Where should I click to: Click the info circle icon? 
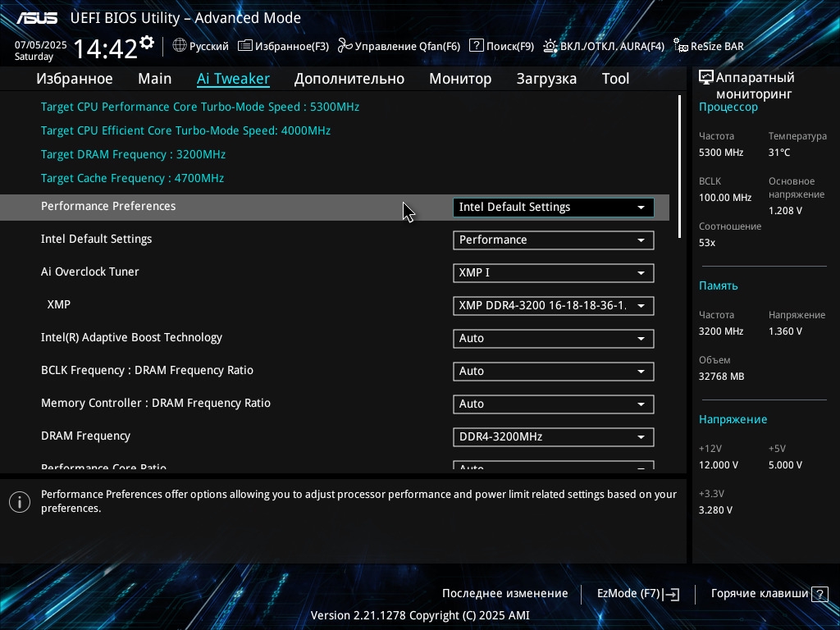(x=20, y=502)
